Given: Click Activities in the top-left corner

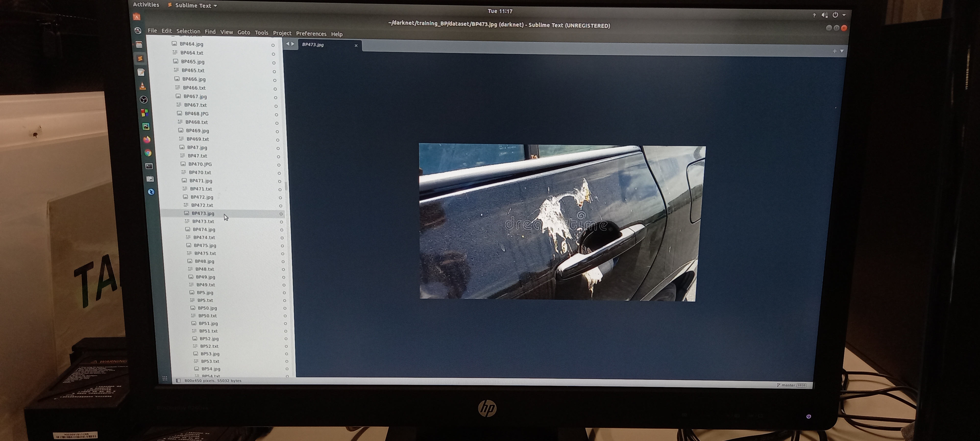Looking at the screenshot, I should [x=146, y=4].
